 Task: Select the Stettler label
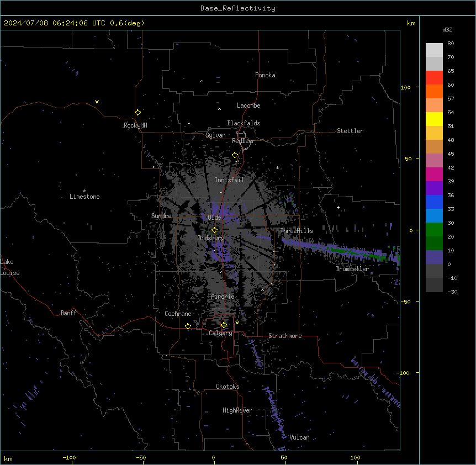coord(350,131)
